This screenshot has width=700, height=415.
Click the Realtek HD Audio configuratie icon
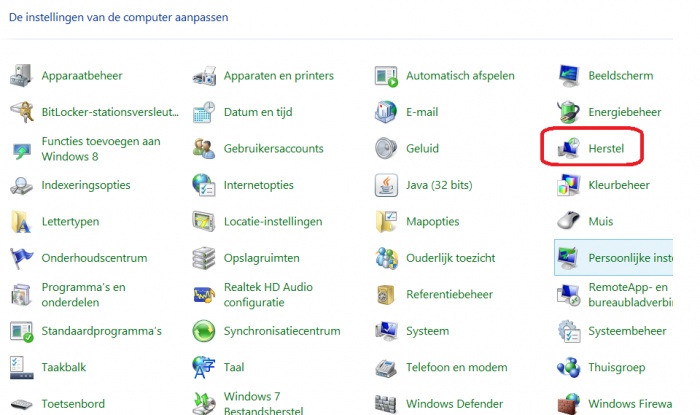204,295
